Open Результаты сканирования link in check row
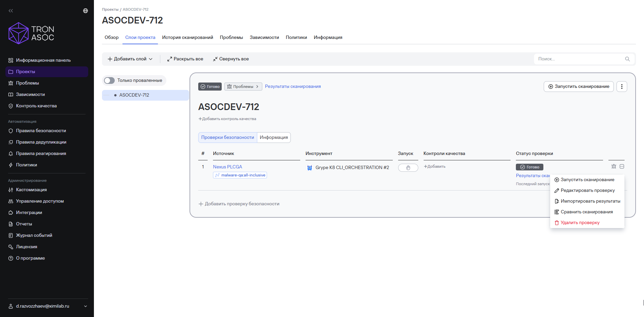This screenshot has height=317, width=644. click(x=533, y=175)
